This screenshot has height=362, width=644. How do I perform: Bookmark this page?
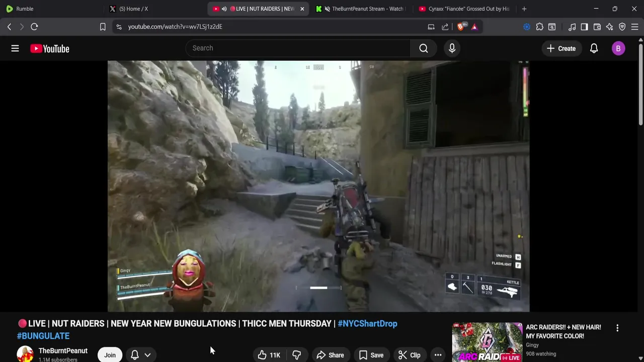[103, 27]
